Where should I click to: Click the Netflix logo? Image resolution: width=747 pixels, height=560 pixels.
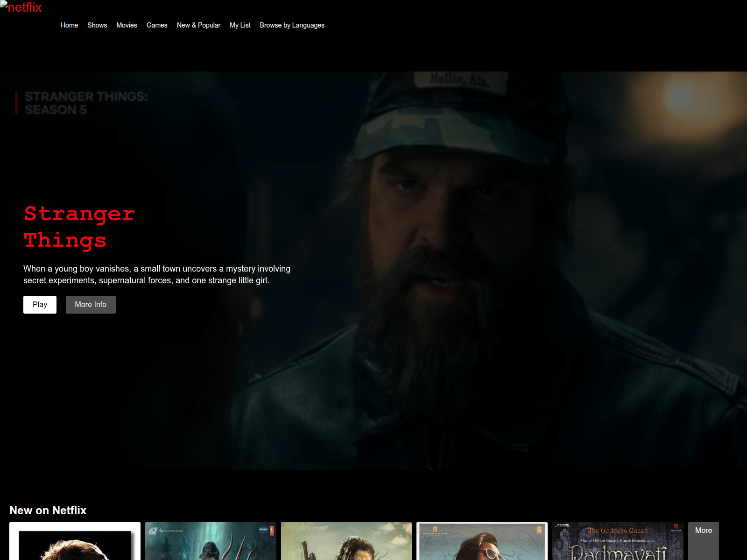point(21,7)
